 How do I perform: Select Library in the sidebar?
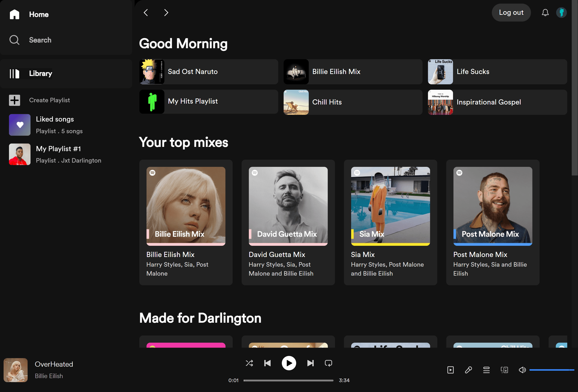[x=40, y=74]
